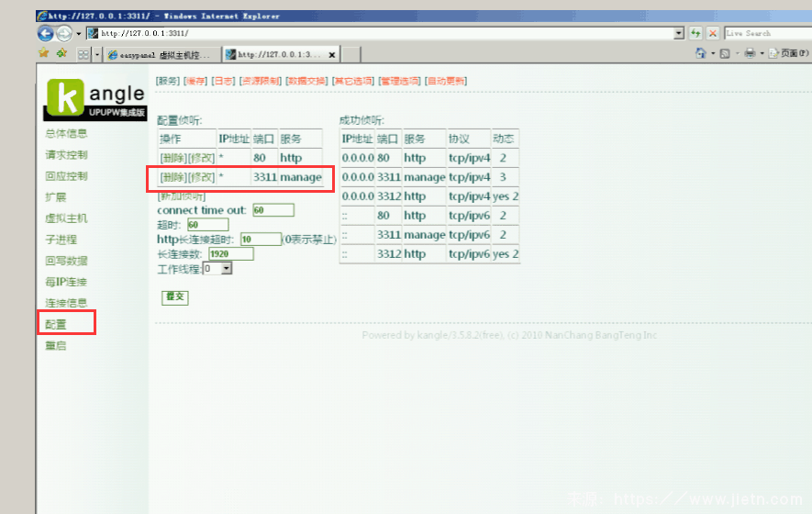Open the Favorites Center star icon
Viewport: 812px width, 514px height.
[x=43, y=53]
